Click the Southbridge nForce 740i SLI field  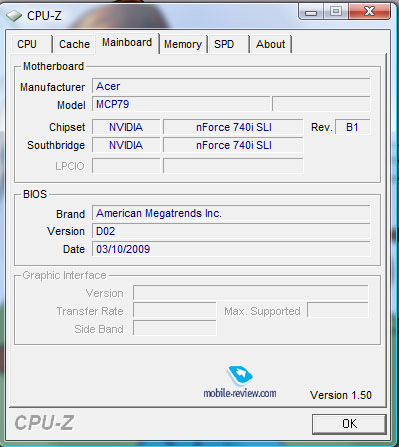click(x=233, y=145)
